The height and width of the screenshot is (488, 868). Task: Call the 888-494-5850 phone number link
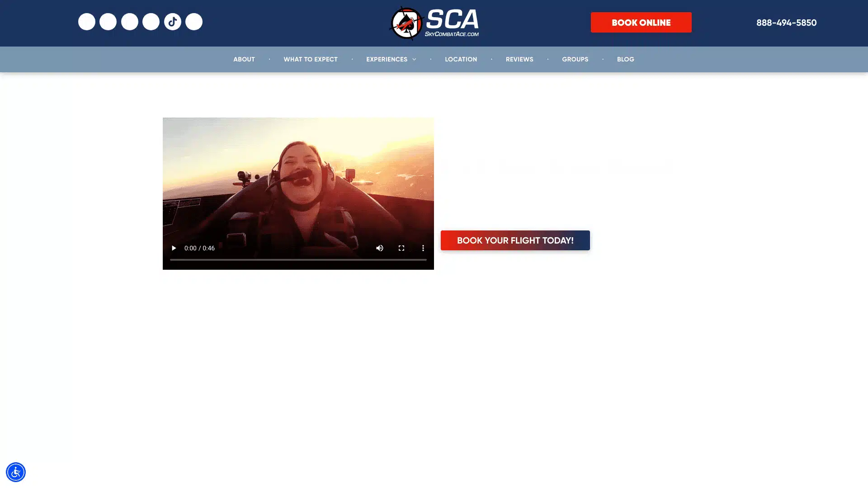(786, 23)
